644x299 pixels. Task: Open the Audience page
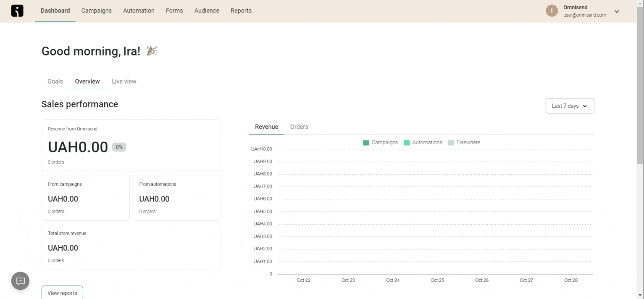point(207,11)
